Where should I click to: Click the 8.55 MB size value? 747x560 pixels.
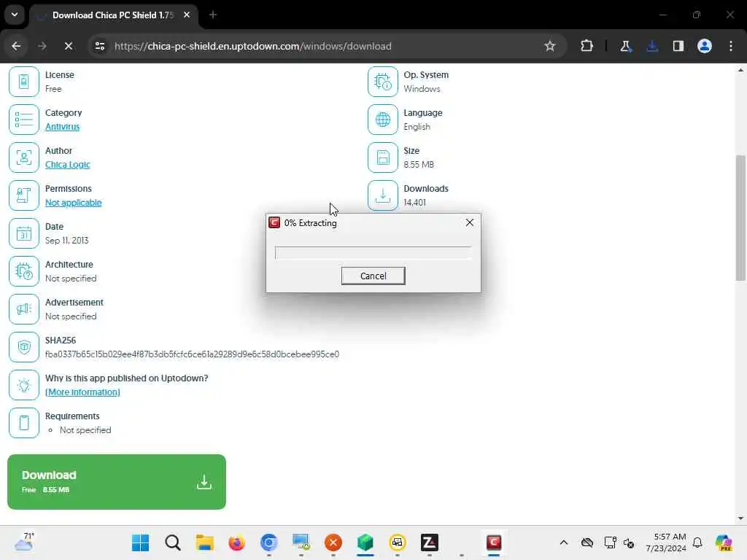tap(419, 165)
